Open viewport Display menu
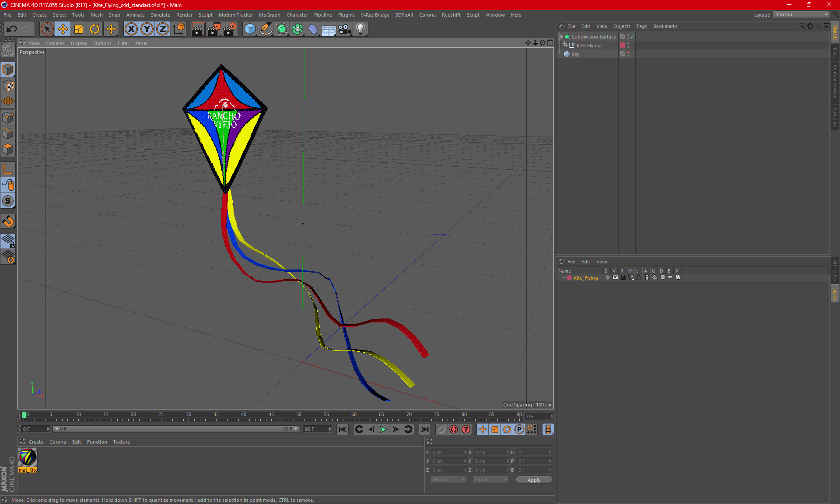The image size is (840, 504). pos(79,43)
